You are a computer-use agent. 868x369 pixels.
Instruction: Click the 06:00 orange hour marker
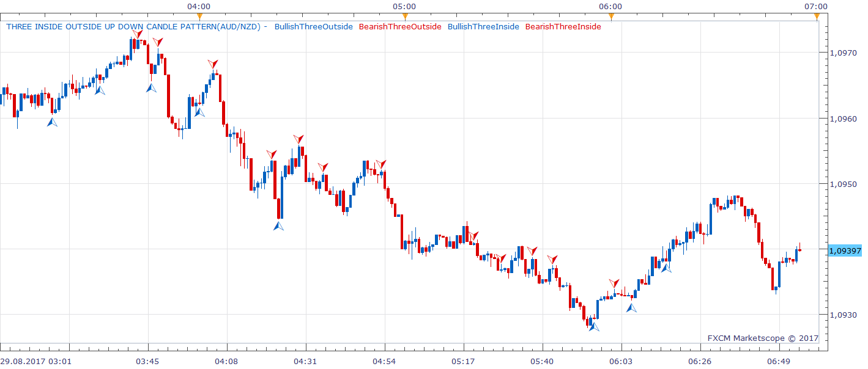(x=611, y=16)
